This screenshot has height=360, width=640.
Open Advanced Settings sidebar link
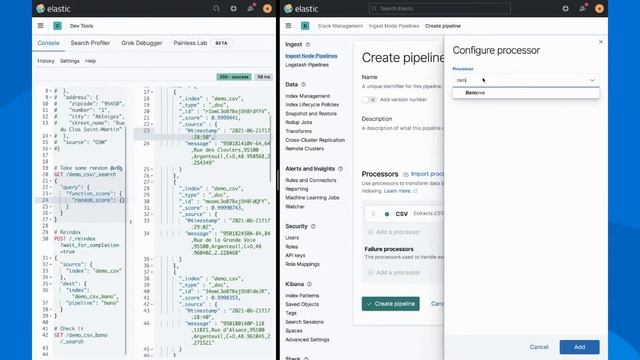(307, 340)
